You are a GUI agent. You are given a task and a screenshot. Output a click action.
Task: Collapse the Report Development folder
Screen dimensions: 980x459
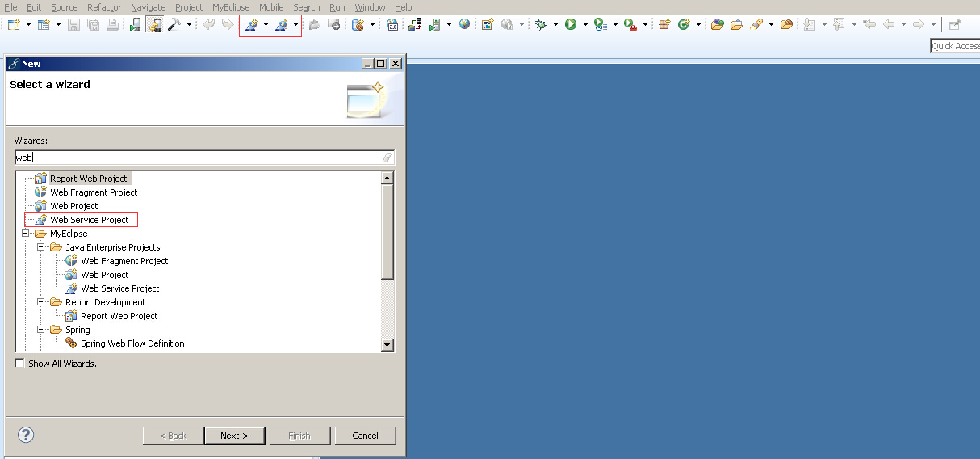tap(40, 302)
